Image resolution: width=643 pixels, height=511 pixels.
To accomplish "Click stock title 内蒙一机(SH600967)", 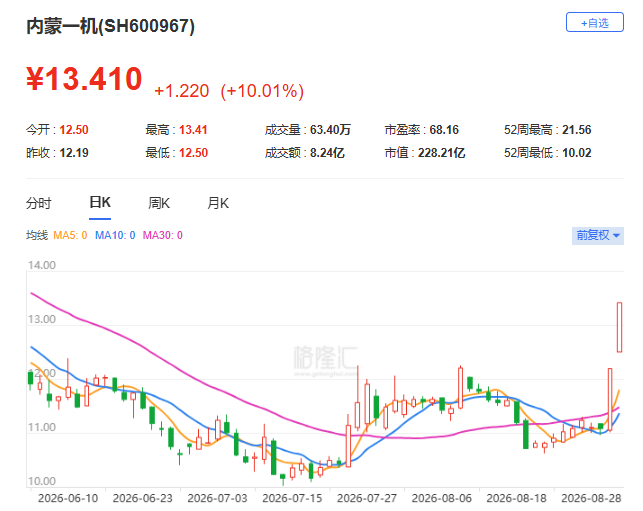I will 111,26.
